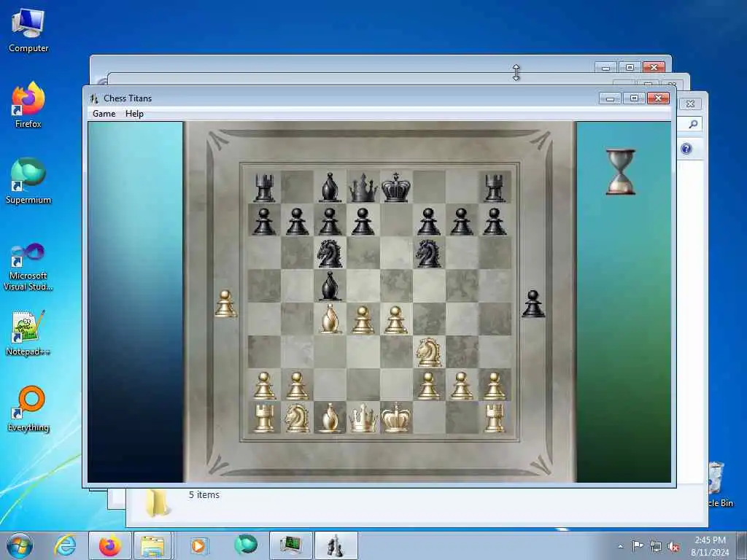Select the black rook on h8
This screenshot has height=560, width=747.
coord(494,187)
